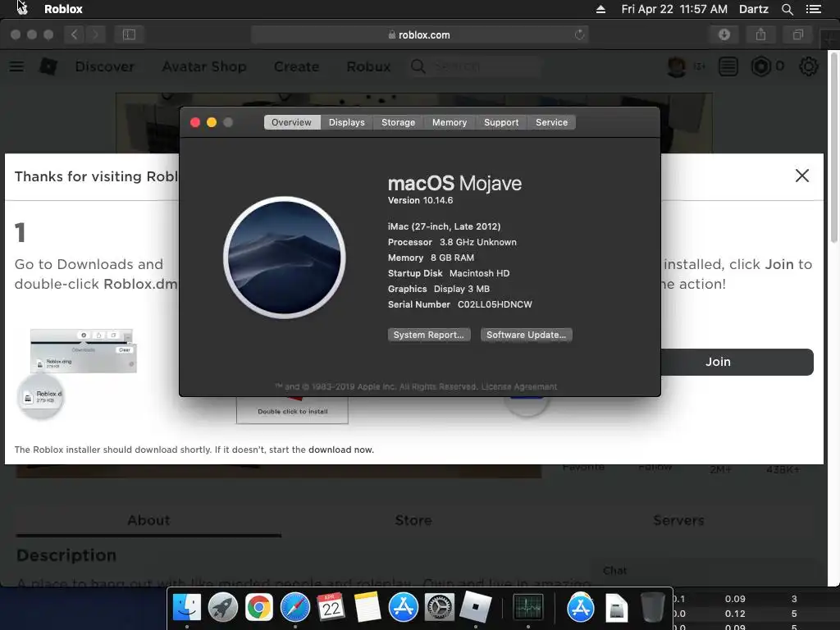Open Notes app in the dock
The width and height of the screenshot is (840, 630).
367,608
